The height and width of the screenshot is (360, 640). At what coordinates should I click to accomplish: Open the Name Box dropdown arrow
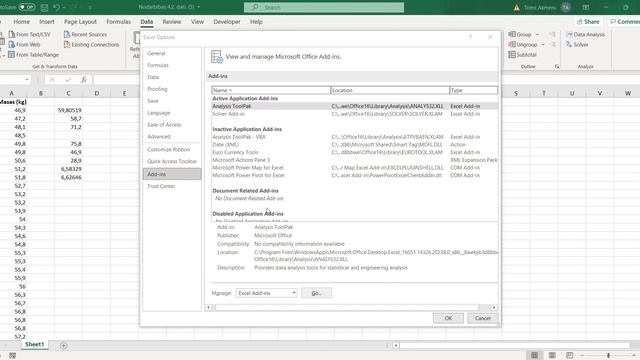pyautogui.click(x=27, y=80)
